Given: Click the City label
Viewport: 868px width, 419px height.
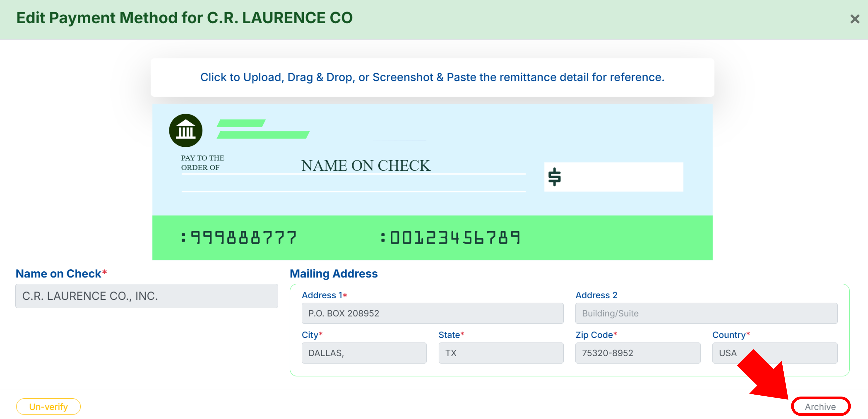Looking at the screenshot, I should click(312, 335).
